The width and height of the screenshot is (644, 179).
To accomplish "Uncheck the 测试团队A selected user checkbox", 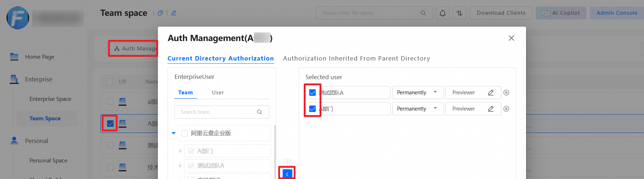I will coord(312,93).
